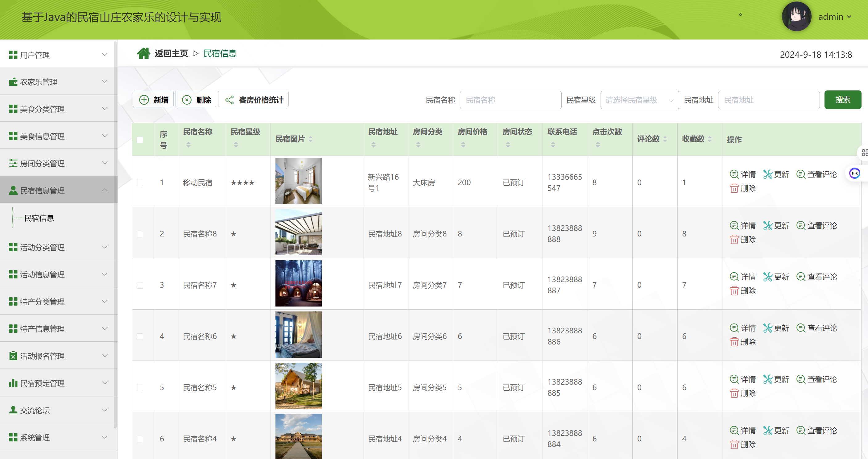Viewport: 868px width, 459px height.
Task: Open 特产分类管理 menu item
Action: 58,302
